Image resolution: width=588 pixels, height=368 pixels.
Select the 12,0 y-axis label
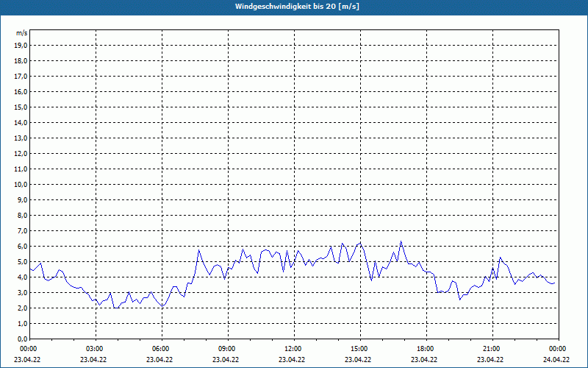tap(21, 154)
